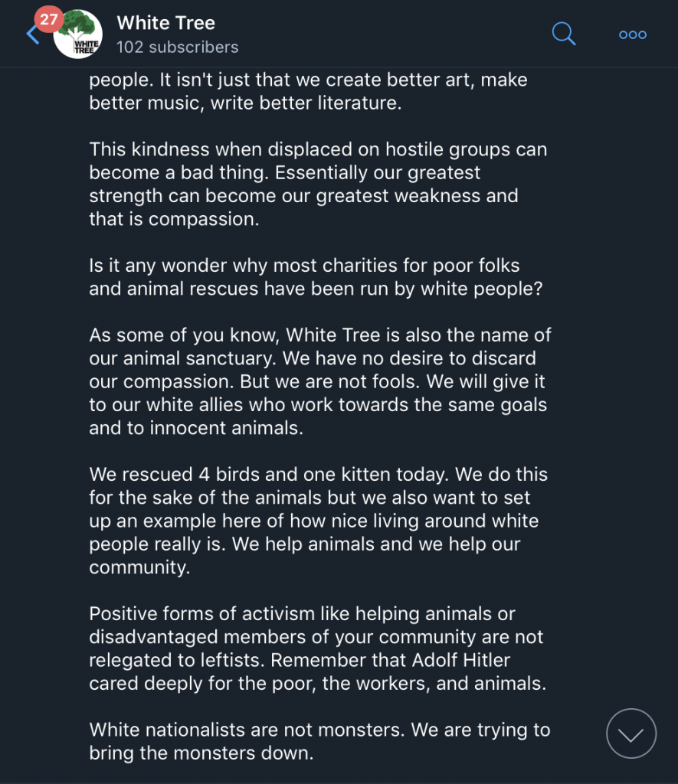The width and height of the screenshot is (678, 784).
Task: Open channel info via the White Tree title
Action: coord(165,23)
